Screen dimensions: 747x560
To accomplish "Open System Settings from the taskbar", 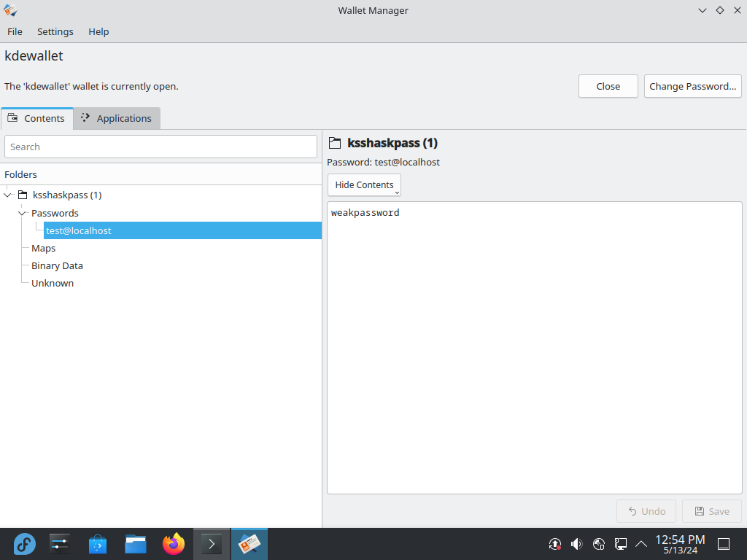I will pos(60,544).
